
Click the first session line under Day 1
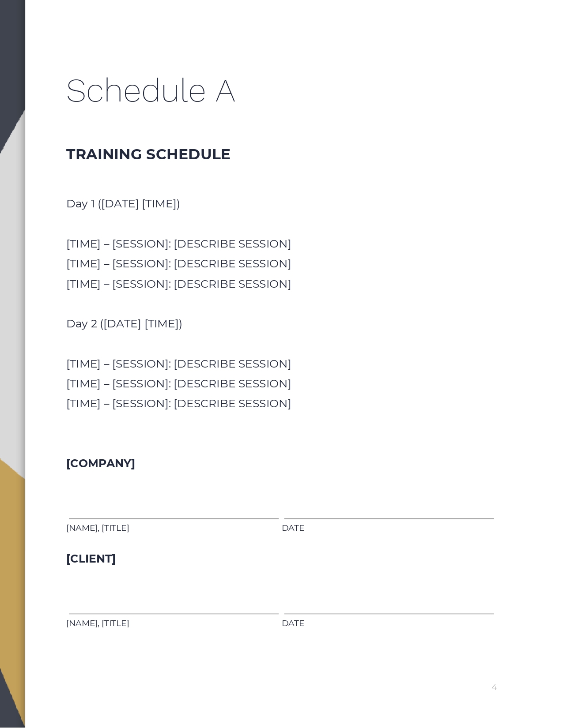click(x=178, y=244)
